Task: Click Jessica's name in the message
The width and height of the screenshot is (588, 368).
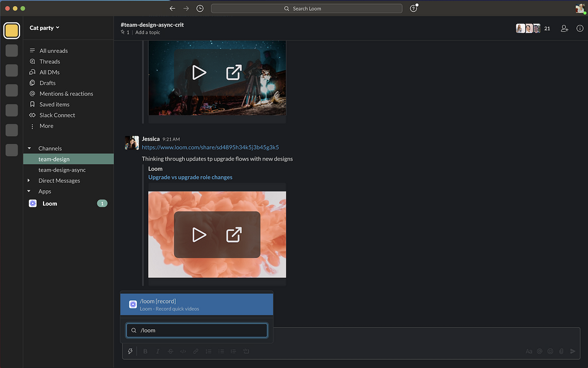Action: coord(151,139)
